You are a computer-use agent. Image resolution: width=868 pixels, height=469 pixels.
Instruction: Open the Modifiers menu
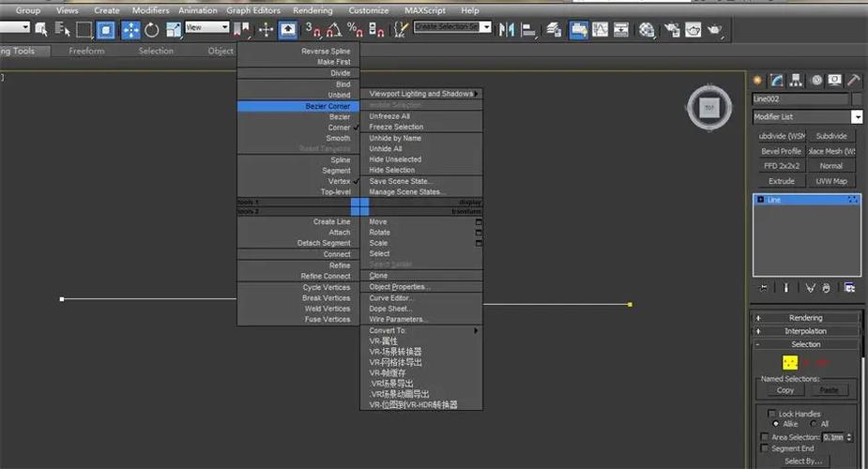[150, 10]
